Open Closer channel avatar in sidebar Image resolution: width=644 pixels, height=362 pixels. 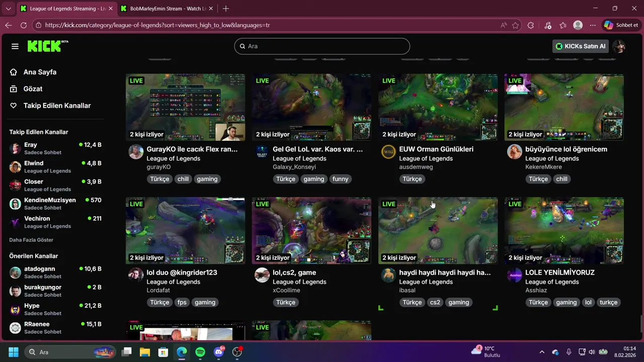click(x=15, y=185)
